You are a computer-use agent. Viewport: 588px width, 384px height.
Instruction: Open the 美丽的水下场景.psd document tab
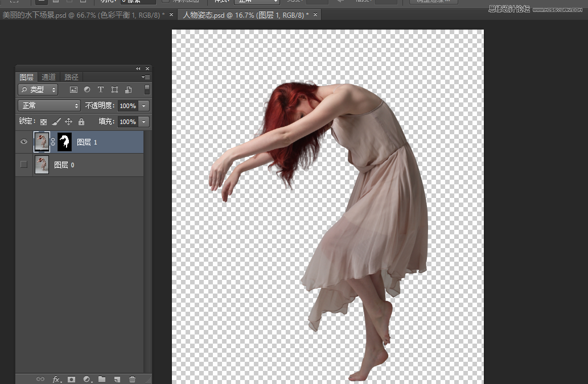coord(83,15)
